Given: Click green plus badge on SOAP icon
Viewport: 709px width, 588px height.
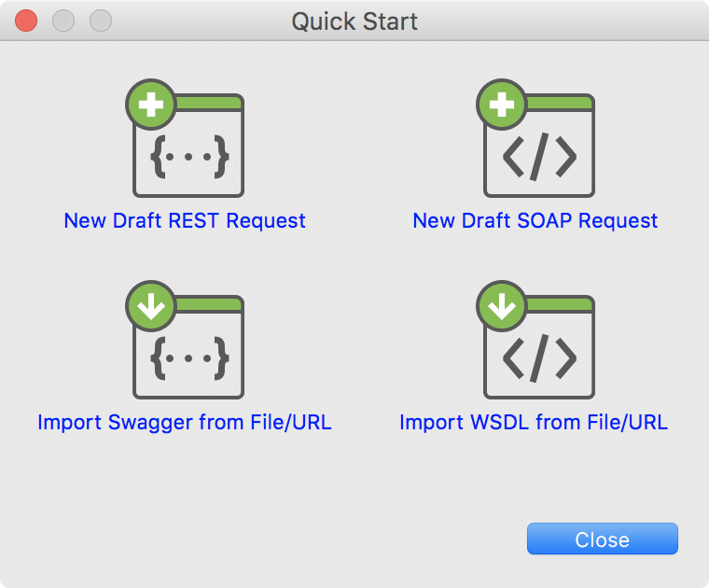Looking at the screenshot, I should (502, 105).
